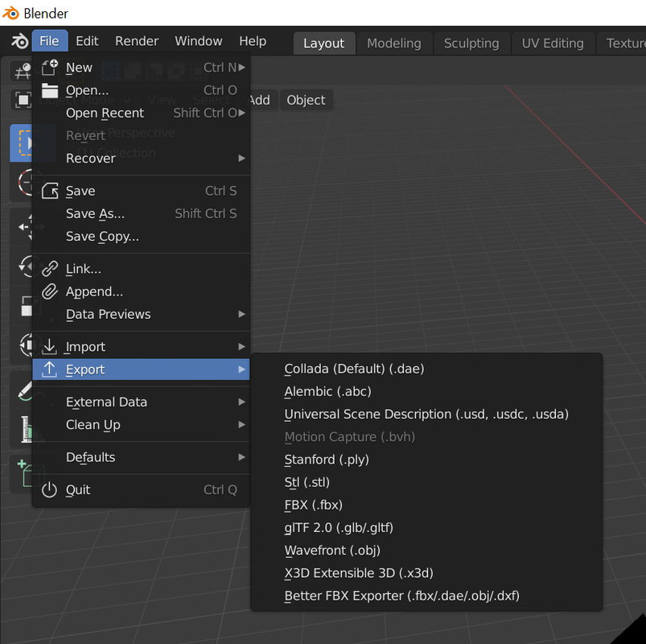Click the Quit power icon
The height and width of the screenshot is (644, 646).
pyautogui.click(x=49, y=489)
